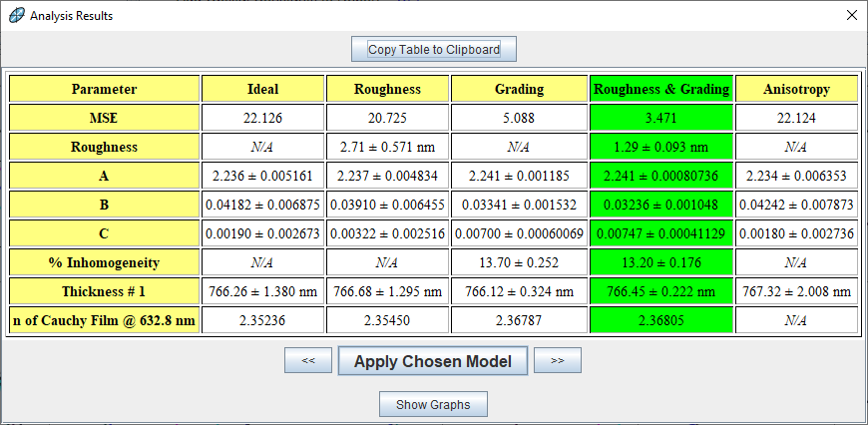This screenshot has width=868, height=425.
Task: Click the Thickness # 1 row label
Action: [104, 291]
